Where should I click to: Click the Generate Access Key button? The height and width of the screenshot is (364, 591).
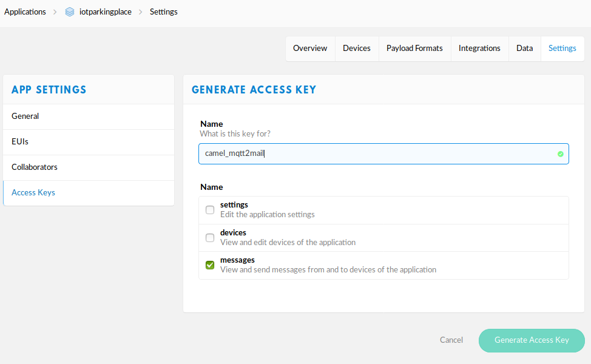(x=532, y=340)
